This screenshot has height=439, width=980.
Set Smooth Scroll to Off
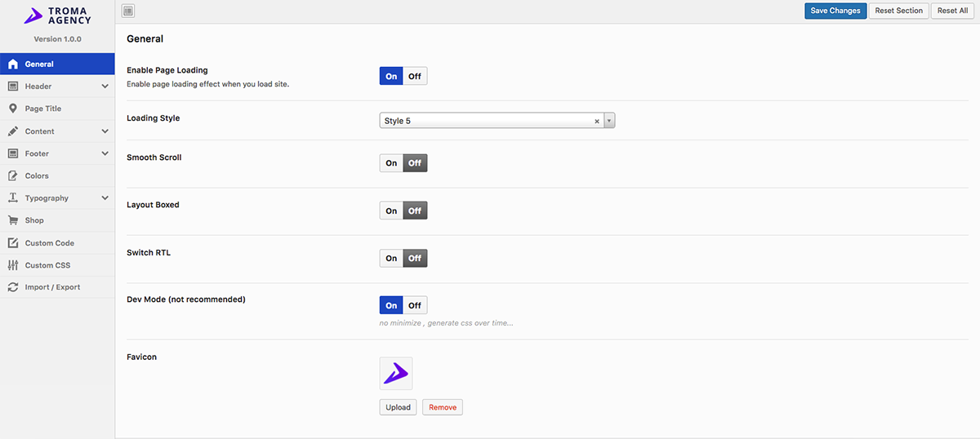point(415,163)
